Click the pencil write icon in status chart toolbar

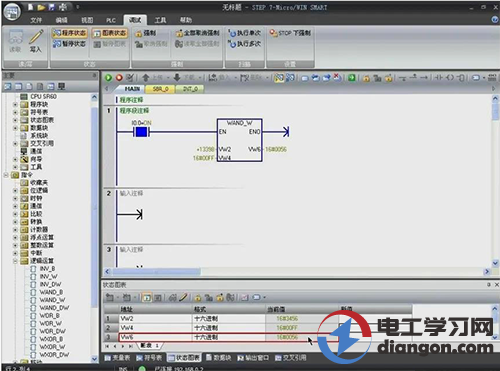183,297
